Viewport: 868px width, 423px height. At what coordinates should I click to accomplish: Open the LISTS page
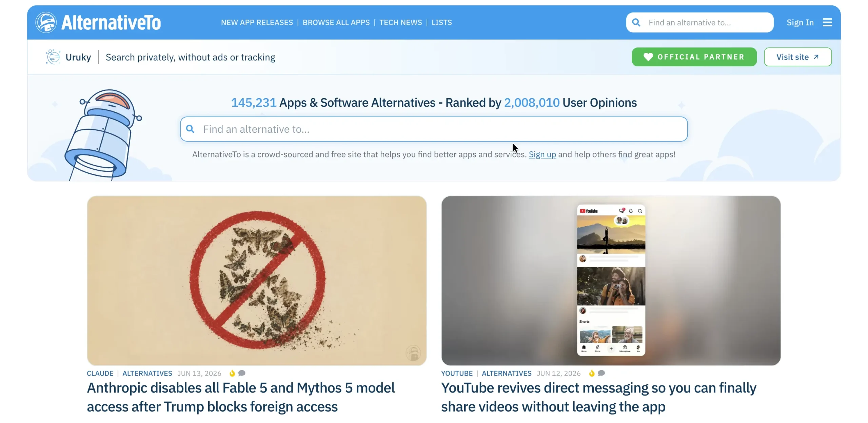click(441, 22)
